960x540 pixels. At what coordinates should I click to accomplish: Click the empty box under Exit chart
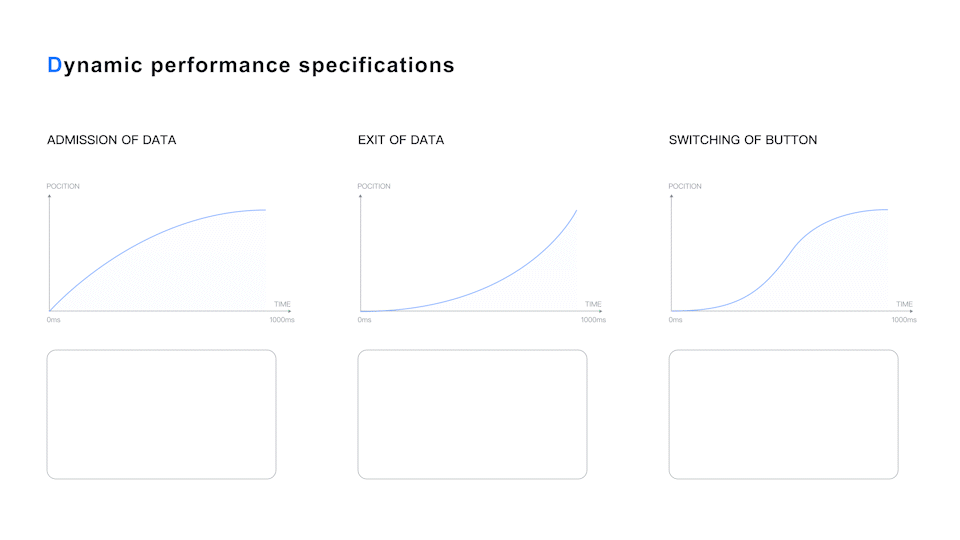click(473, 414)
